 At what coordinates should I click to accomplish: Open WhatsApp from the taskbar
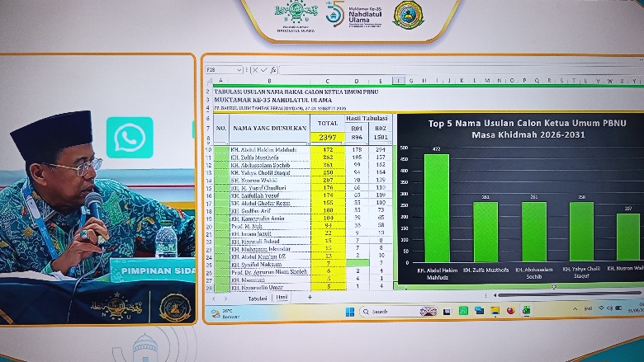(463, 311)
